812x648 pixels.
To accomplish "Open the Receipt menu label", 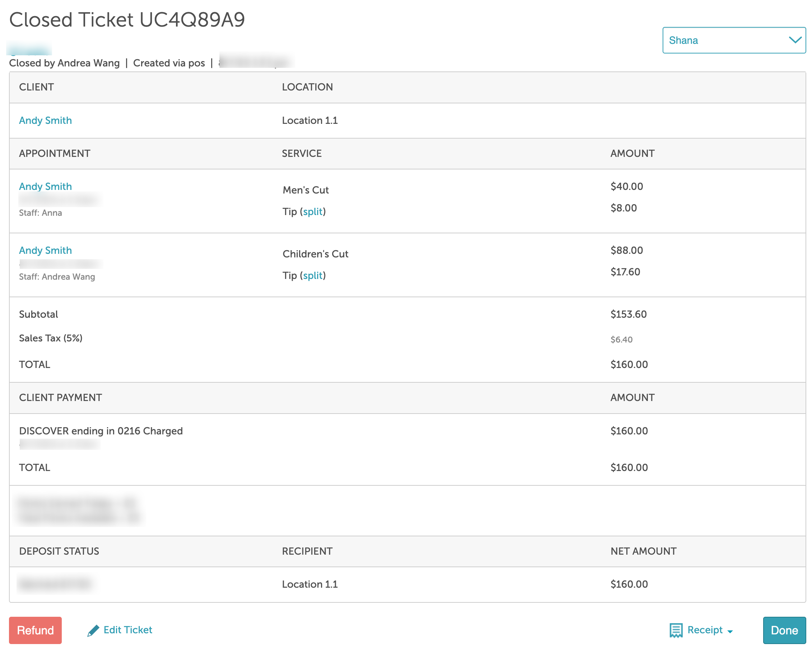I will click(705, 630).
